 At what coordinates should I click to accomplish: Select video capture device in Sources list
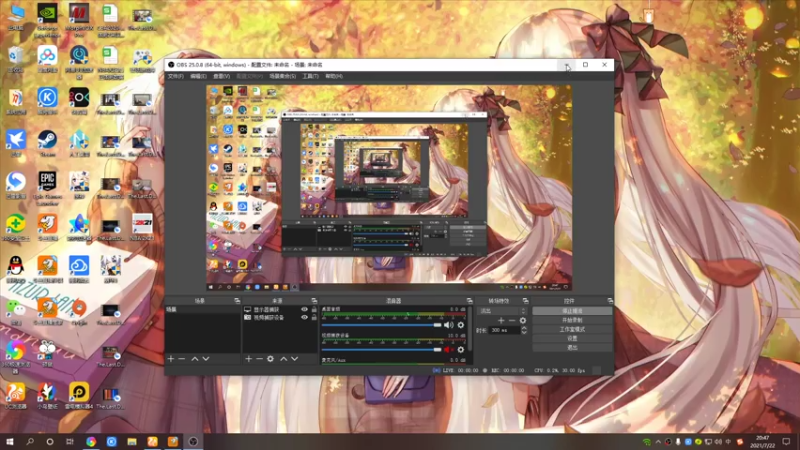(x=270, y=317)
